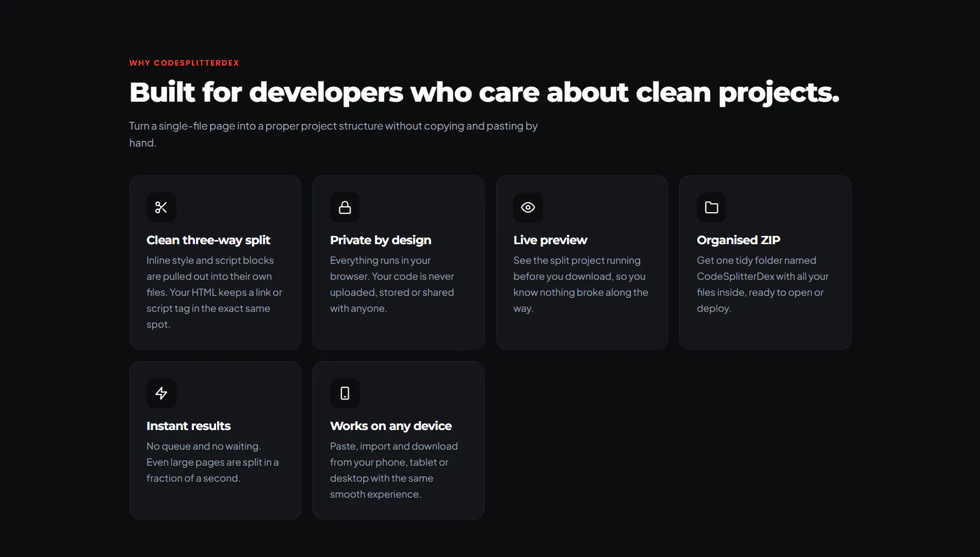Click the subtitle about single-file page
980x557 pixels.
[x=333, y=134]
